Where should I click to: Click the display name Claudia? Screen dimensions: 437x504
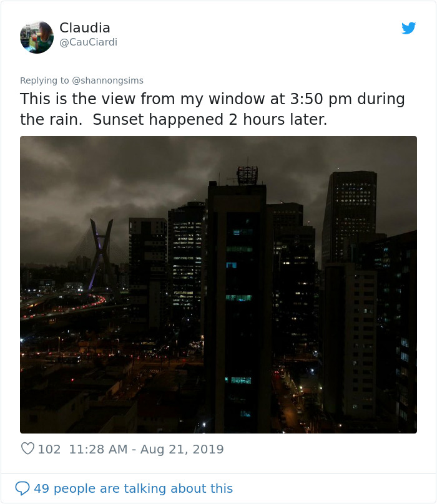(84, 28)
